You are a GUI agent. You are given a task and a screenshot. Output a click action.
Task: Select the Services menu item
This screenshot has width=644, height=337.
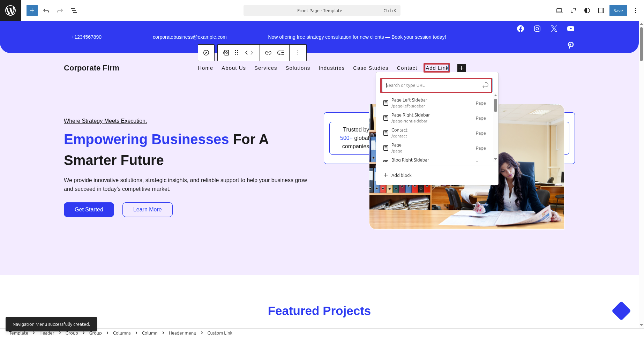[265, 68]
